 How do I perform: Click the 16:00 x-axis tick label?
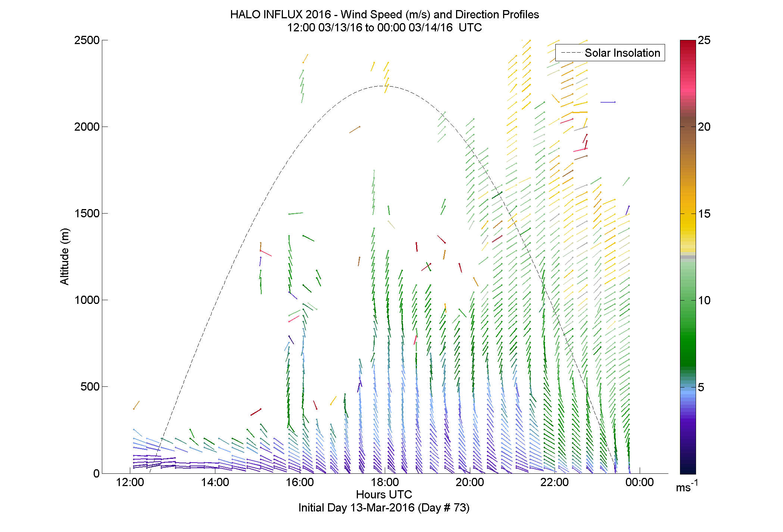click(x=300, y=482)
